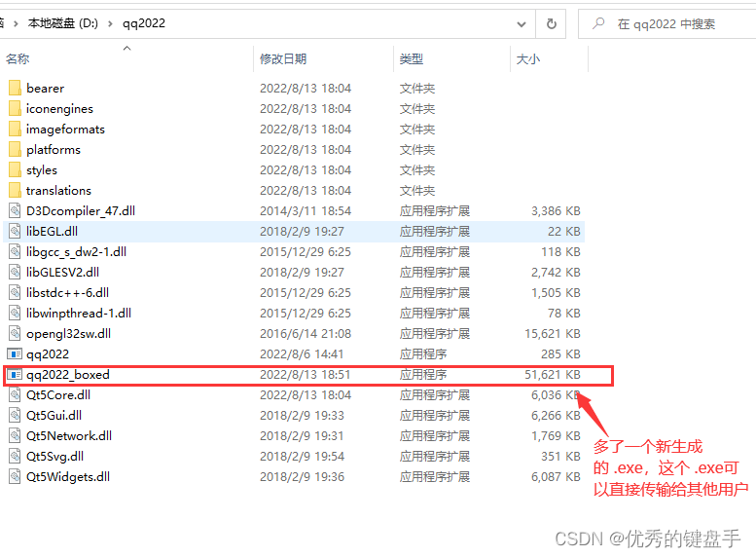Click the D3Dcompiler_47.dll file icon
756x557 pixels.
pos(15,211)
